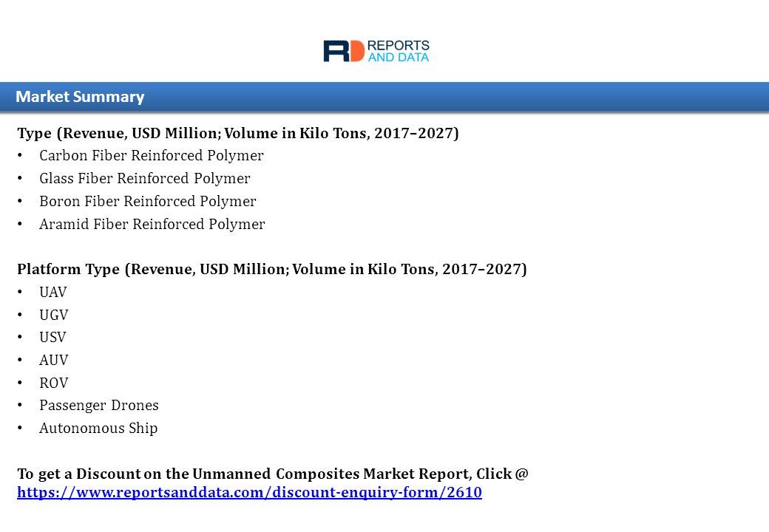
Task: Select 'Aramid Fiber Reinforced Polymer' bullet
Action: click(152, 224)
